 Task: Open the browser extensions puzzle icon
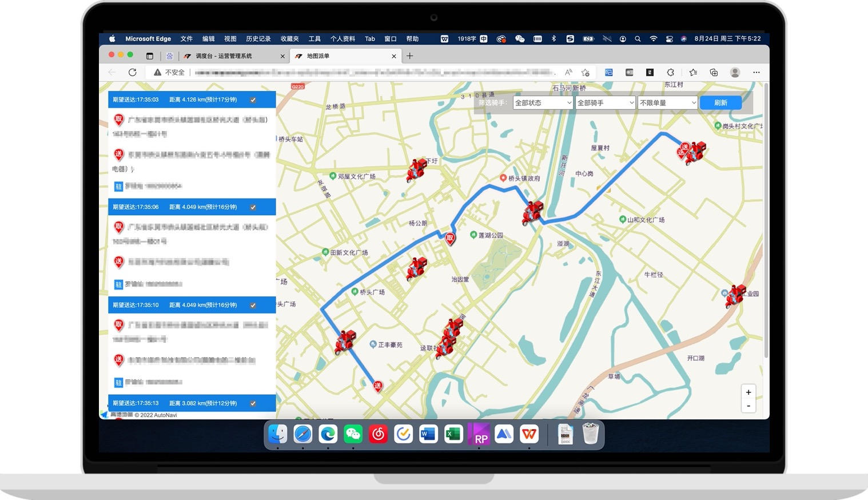point(670,72)
